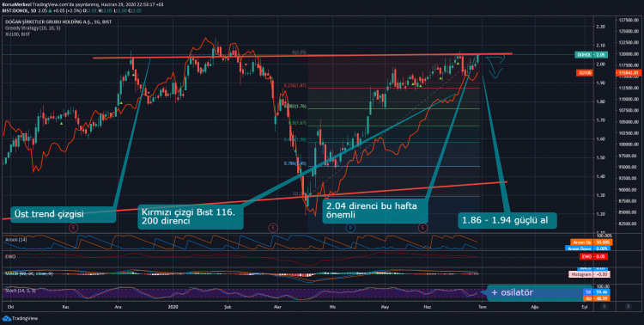Click the Haz label on time axis
The width and height of the screenshot is (644, 325).
427,306
